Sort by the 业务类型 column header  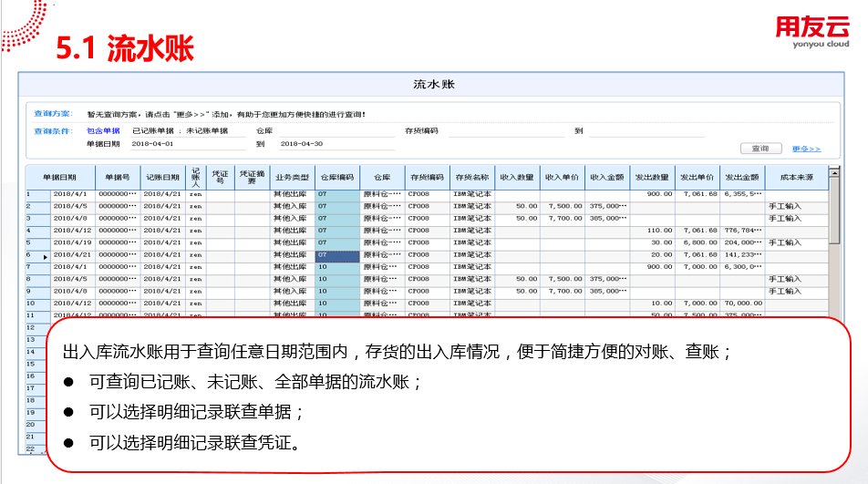pyautogui.click(x=292, y=177)
